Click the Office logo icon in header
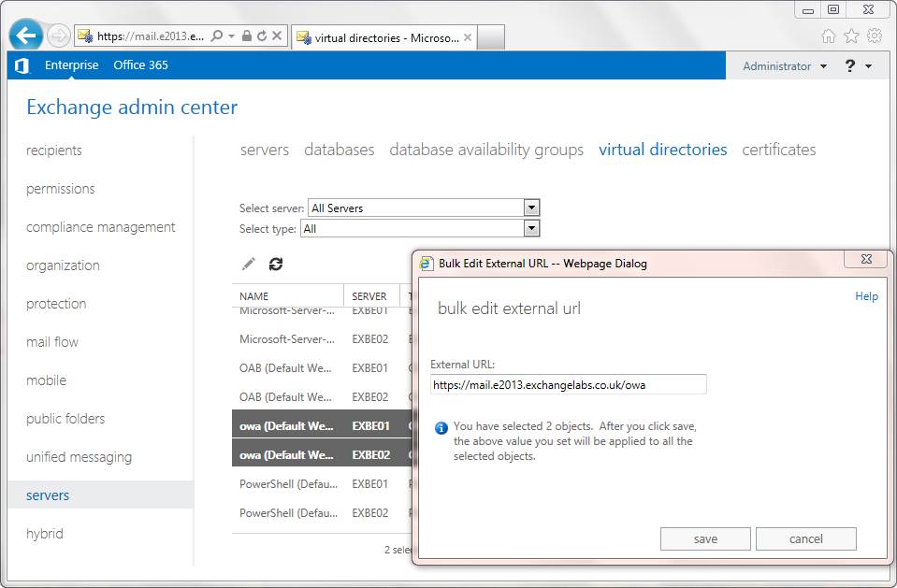The width and height of the screenshot is (897, 588). tap(22, 65)
